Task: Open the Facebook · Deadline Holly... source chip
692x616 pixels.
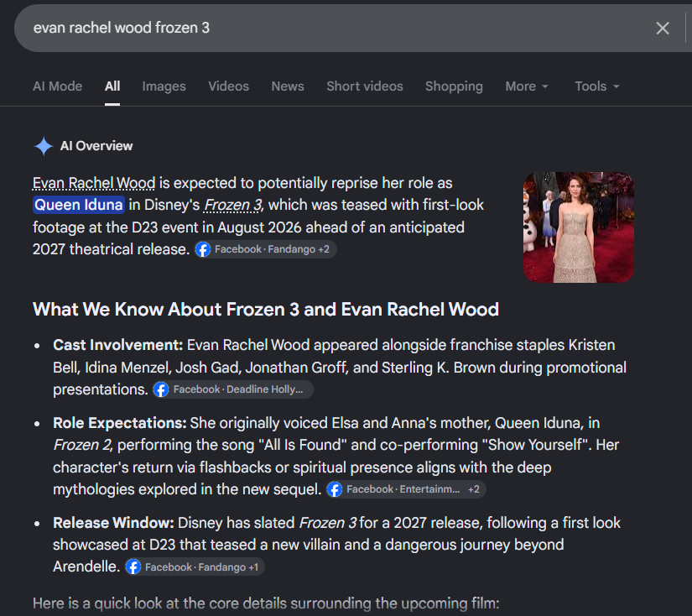Action: [x=233, y=389]
